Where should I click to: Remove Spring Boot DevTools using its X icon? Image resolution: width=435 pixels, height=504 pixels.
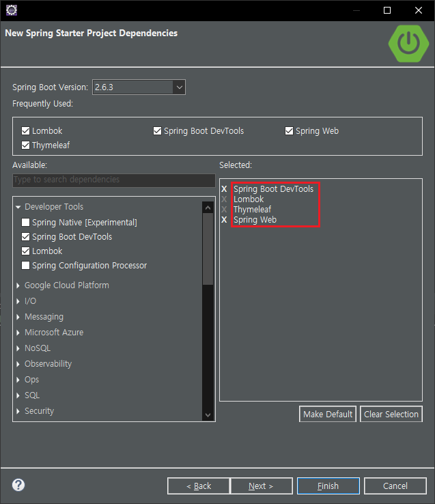coord(224,189)
